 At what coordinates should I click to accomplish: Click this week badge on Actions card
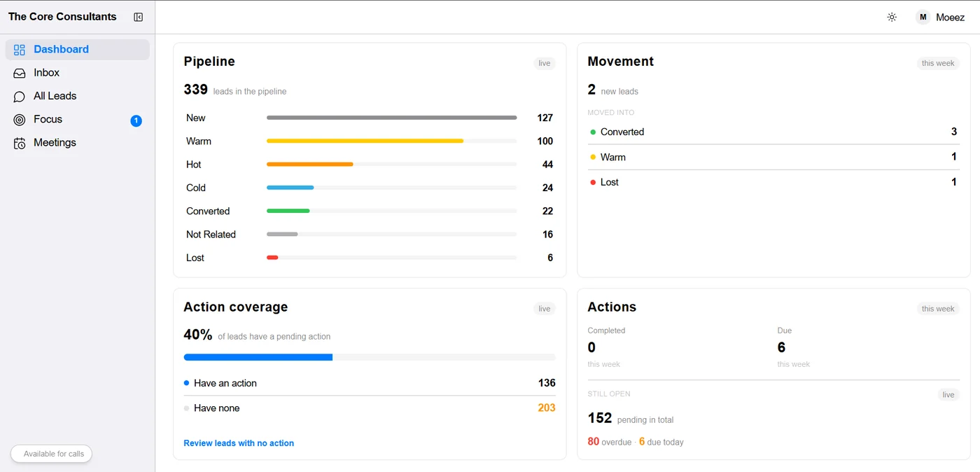938,309
